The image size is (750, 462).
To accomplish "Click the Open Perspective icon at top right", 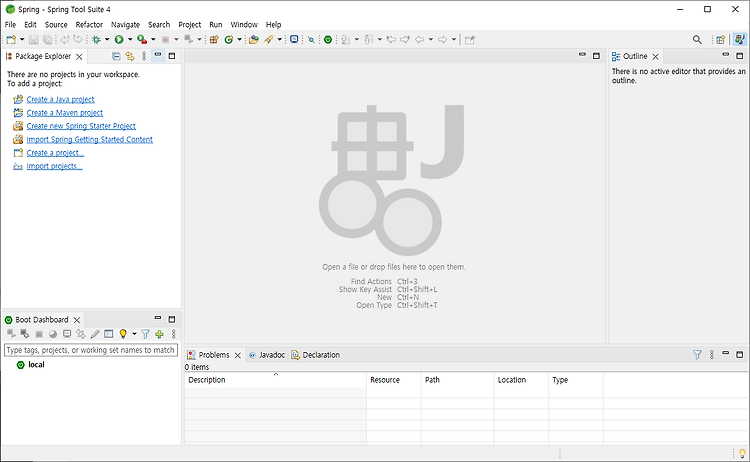I will click(x=720, y=40).
